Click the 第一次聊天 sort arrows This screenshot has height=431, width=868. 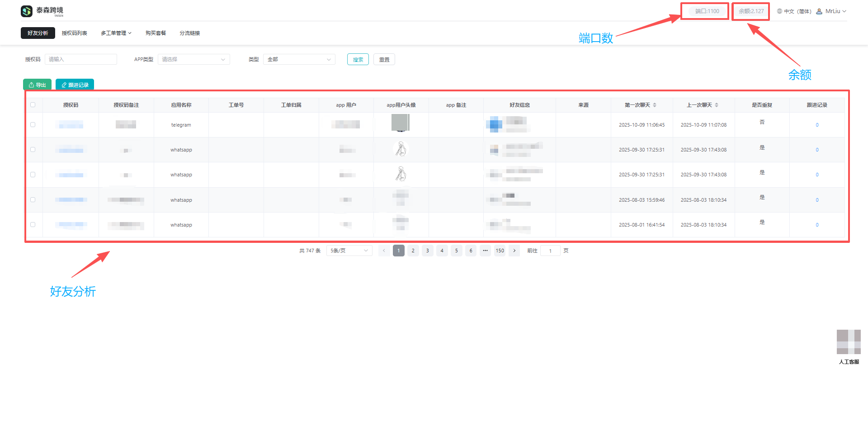655,105
